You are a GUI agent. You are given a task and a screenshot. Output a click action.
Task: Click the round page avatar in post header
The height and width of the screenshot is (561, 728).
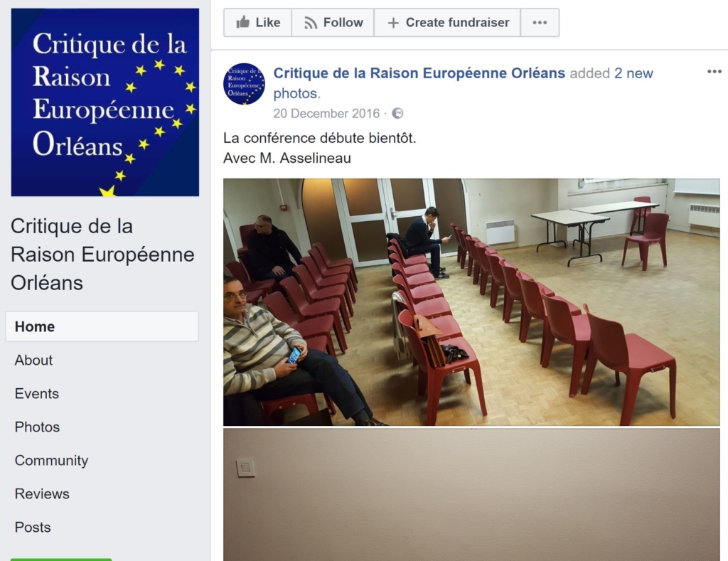click(245, 84)
